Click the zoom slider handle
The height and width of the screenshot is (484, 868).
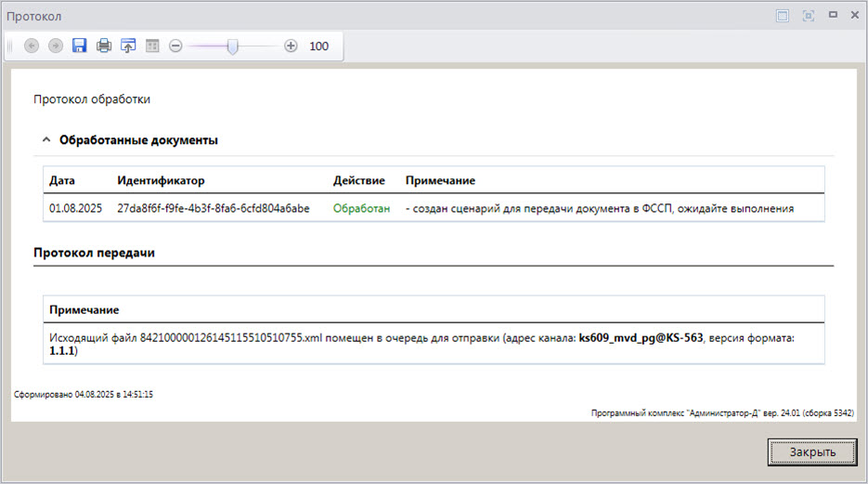pyautogui.click(x=233, y=46)
